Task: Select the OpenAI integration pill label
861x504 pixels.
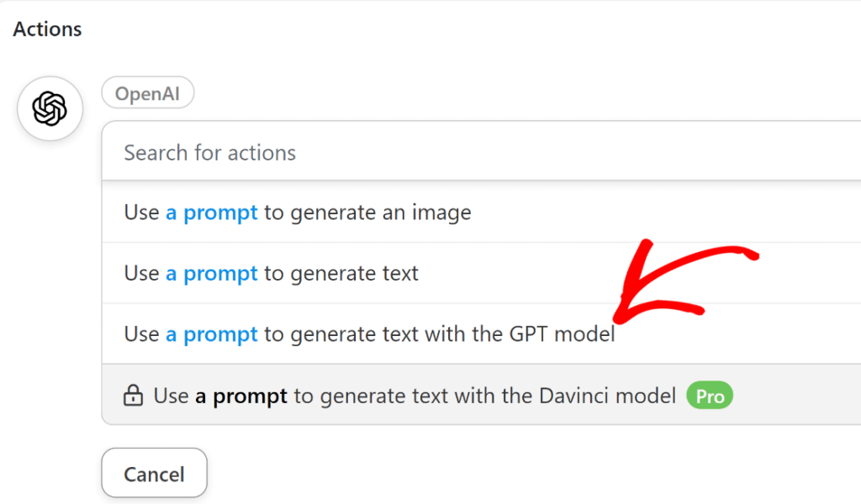Action: click(x=148, y=92)
